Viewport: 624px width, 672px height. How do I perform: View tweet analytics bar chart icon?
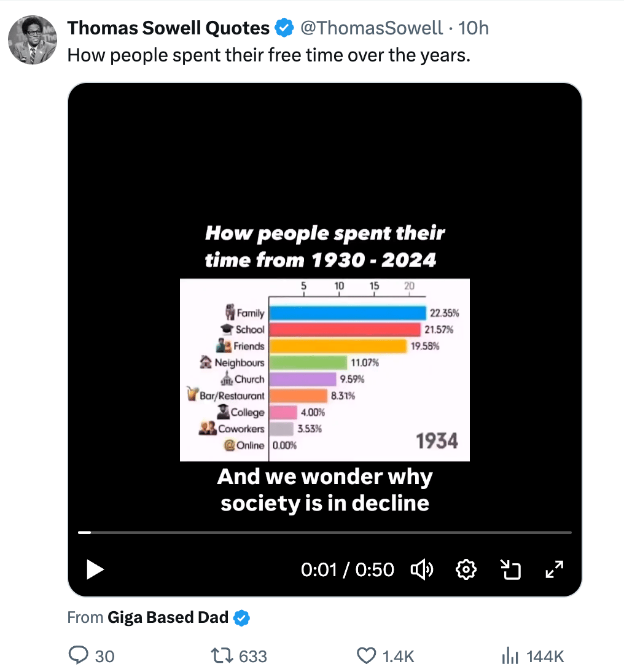(510, 656)
